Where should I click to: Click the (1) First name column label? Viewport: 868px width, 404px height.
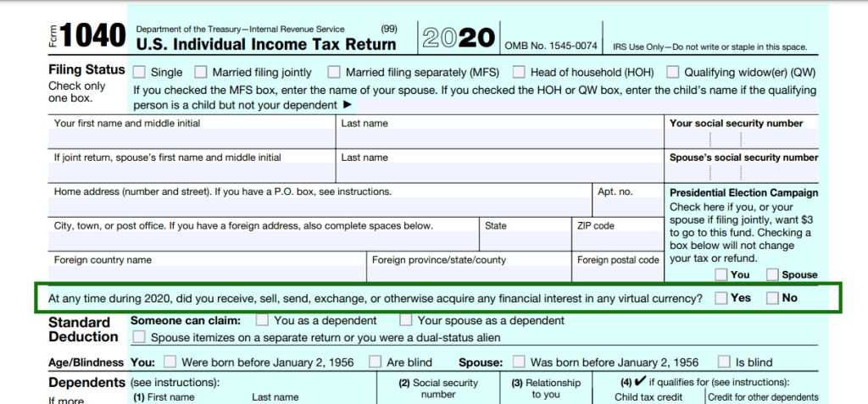coord(164,397)
